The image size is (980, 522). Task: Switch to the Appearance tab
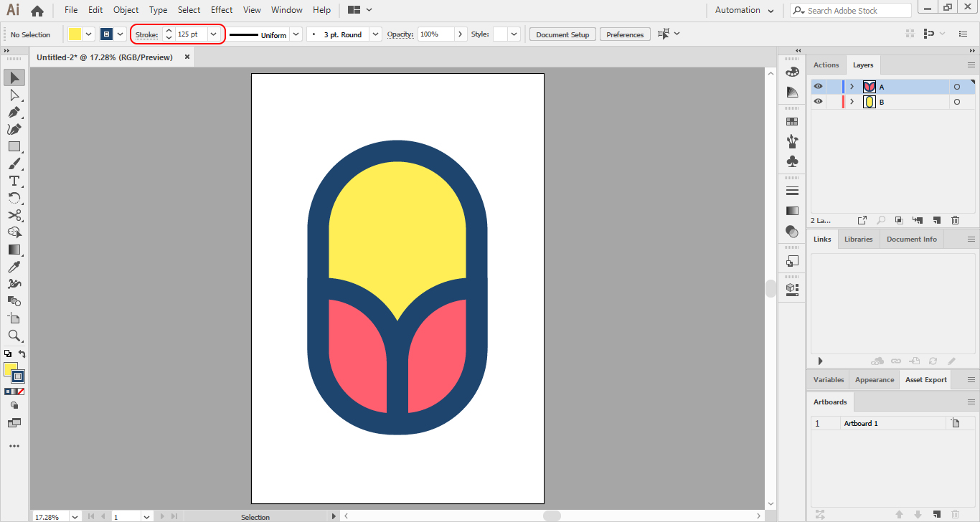point(875,380)
